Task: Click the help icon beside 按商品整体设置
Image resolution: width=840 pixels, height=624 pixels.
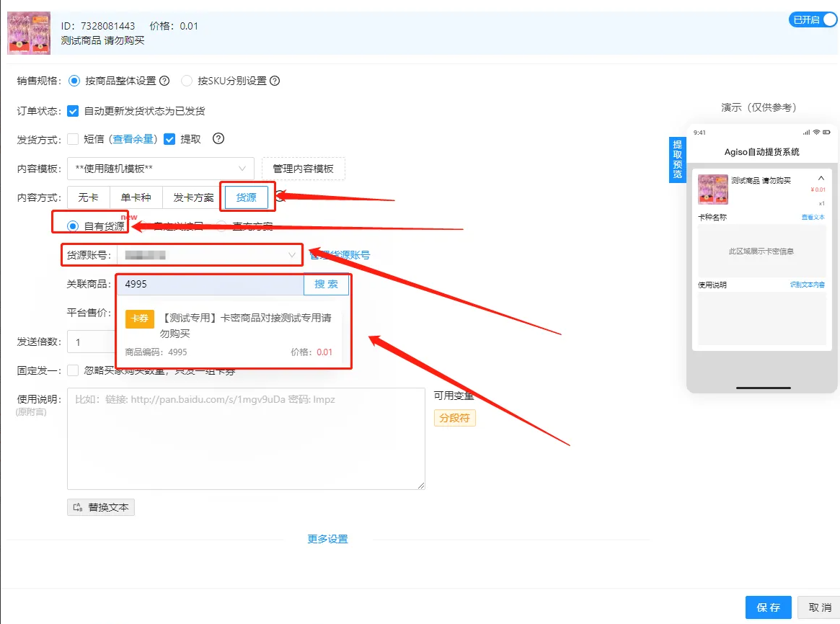Action: [164, 81]
